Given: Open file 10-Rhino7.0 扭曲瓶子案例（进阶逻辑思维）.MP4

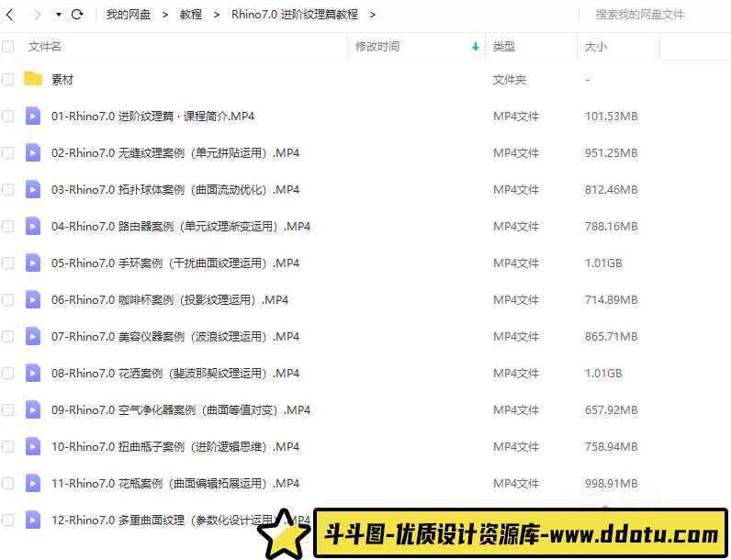Looking at the screenshot, I should 175,447.
